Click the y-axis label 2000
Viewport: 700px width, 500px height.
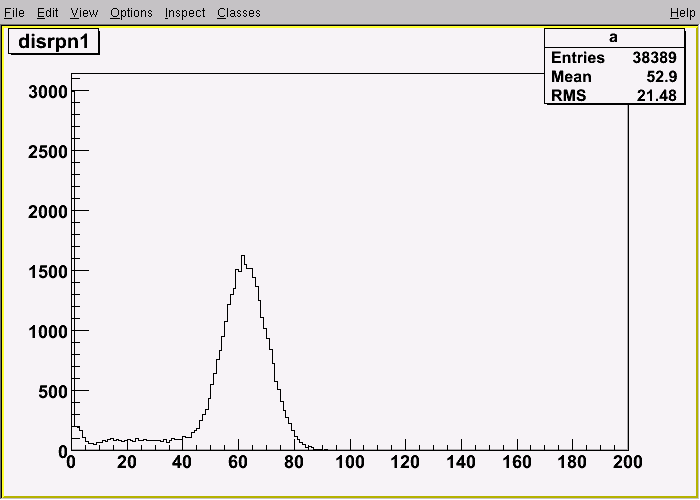48,212
